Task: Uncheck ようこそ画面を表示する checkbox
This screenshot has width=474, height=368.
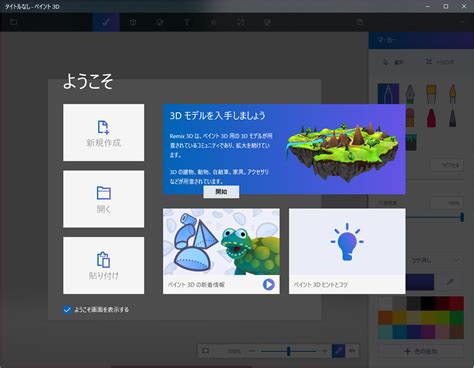Action: tap(67, 310)
